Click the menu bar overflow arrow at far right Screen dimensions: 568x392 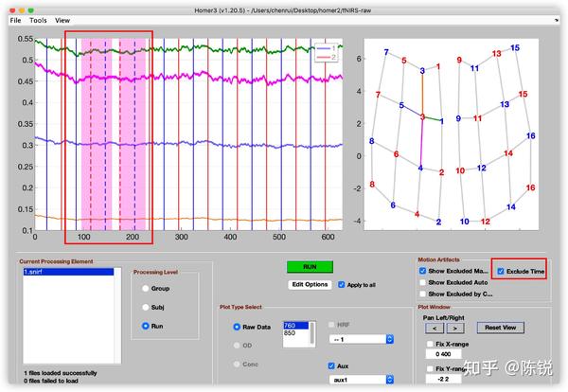[557, 20]
